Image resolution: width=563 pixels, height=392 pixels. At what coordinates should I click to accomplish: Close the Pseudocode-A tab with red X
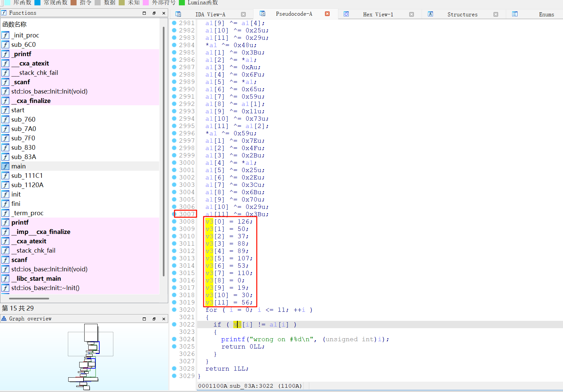327,14
